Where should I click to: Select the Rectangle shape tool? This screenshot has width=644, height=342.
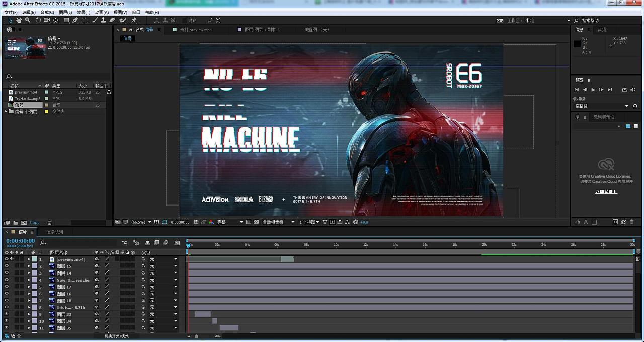tap(66, 20)
